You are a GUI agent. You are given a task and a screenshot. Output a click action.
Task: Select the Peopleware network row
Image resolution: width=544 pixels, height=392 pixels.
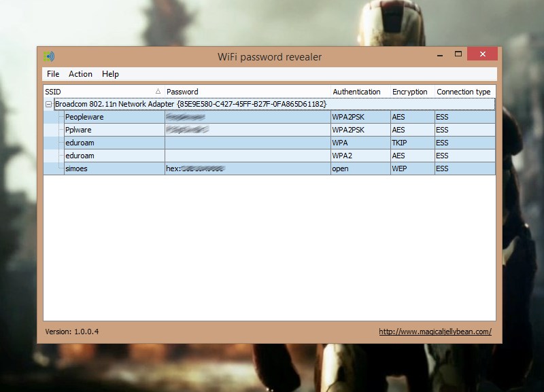coord(269,117)
